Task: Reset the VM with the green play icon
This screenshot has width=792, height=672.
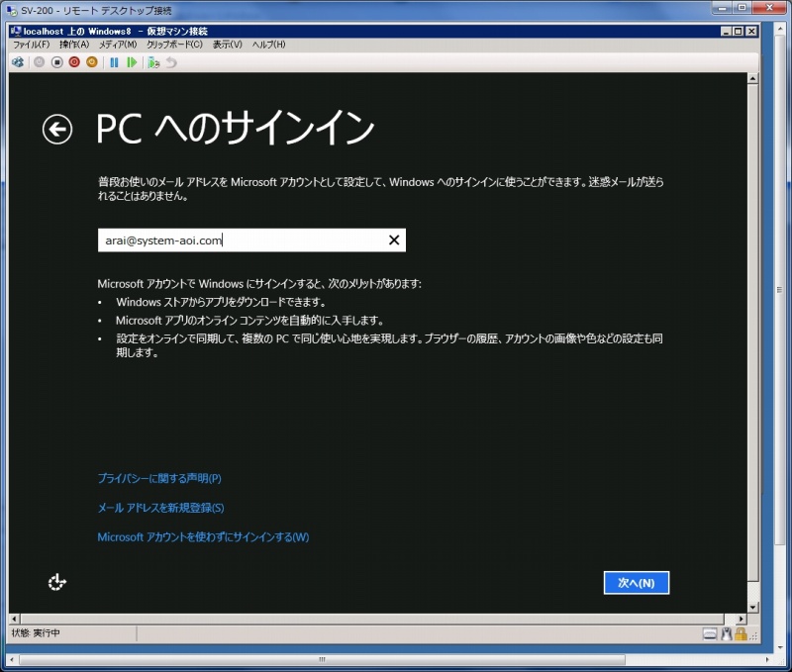Action: click(132, 62)
